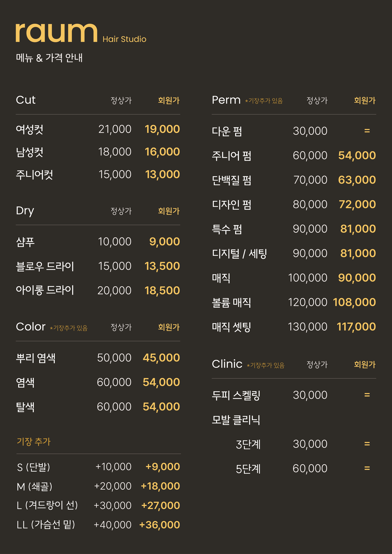Click the 매직 셋팅 member price 117,000
The image size is (392, 554).
(x=356, y=327)
